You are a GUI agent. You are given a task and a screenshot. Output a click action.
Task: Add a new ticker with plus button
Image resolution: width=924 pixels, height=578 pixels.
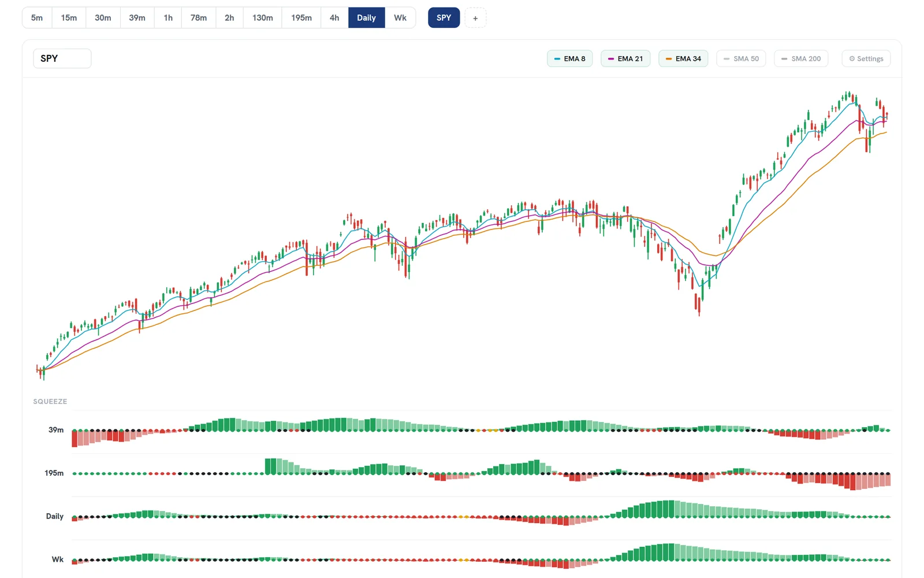point(475,18)
